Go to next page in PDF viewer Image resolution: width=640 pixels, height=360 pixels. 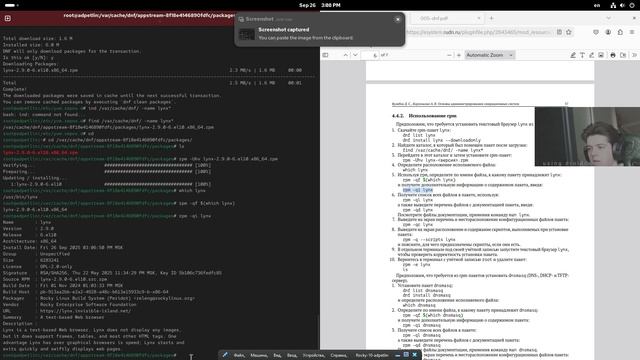pyautogui.click(x=355, y=55)
